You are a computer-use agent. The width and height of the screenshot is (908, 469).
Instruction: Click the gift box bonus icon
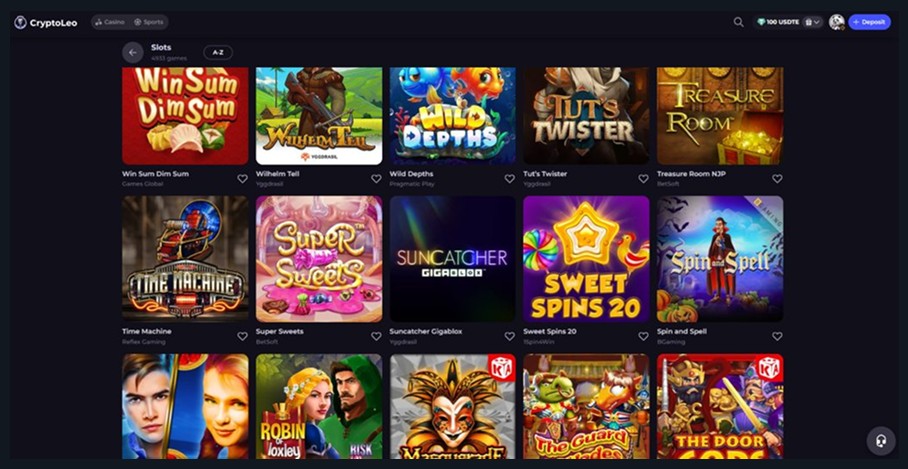coord(808,22)
